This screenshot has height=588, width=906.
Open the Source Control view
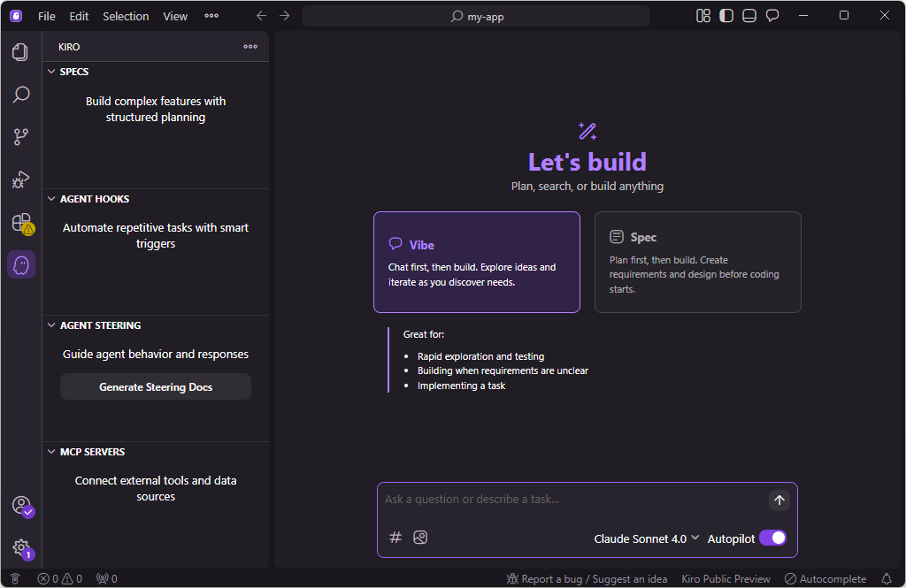pos(20,137)
